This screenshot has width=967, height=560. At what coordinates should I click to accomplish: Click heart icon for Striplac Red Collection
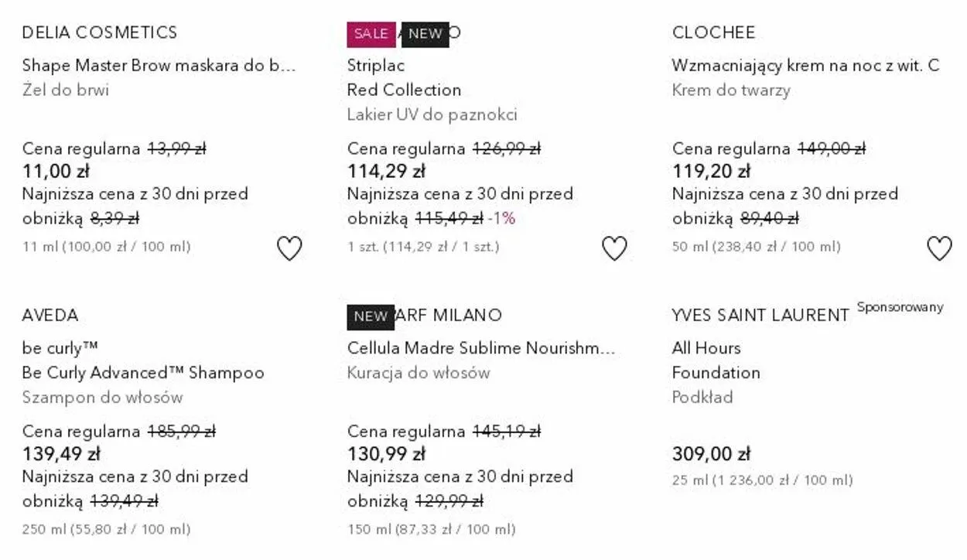coord(614,248)
